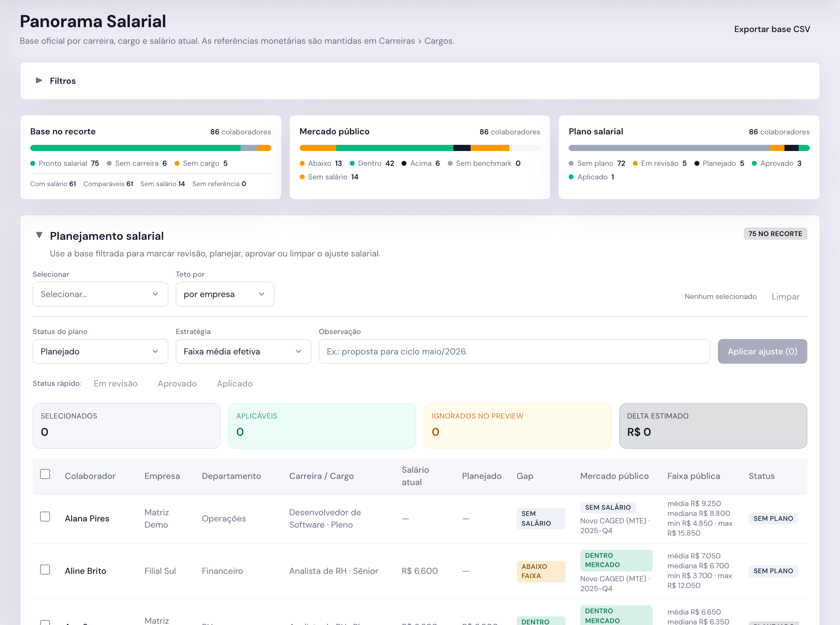Click the 75 NO RECORTE badge
The width and height of the screenshot is (840, 625).
pos(775,234)
